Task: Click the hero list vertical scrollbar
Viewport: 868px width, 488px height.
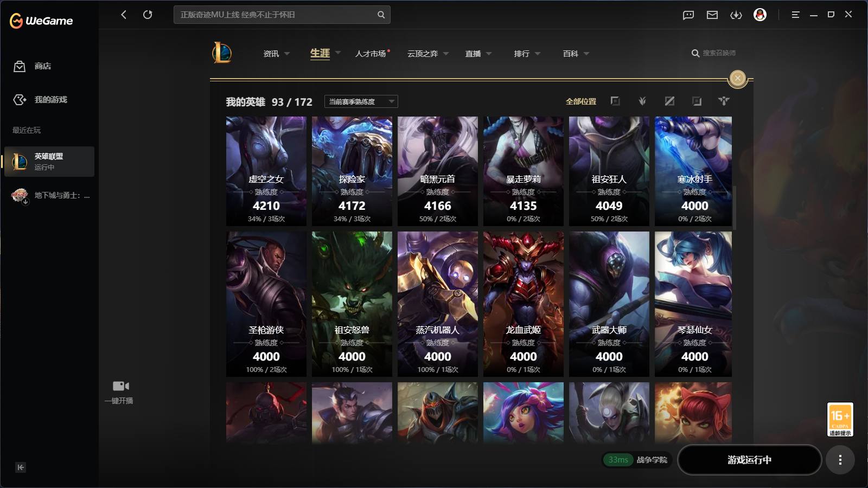Action: pyautogui.click(x=735, y=208)
